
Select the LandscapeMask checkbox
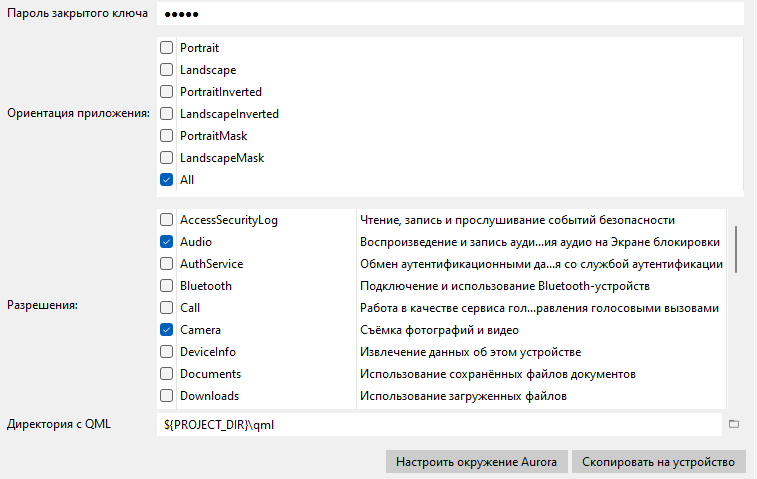click(x=166, y=158)
